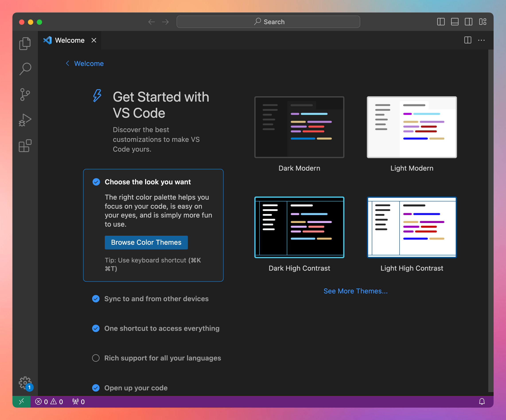Click the Browse Color Themes button
Image resolution: width=506 pixels, height=420 pixels.
pyautogui.click(x=146, y=242)
